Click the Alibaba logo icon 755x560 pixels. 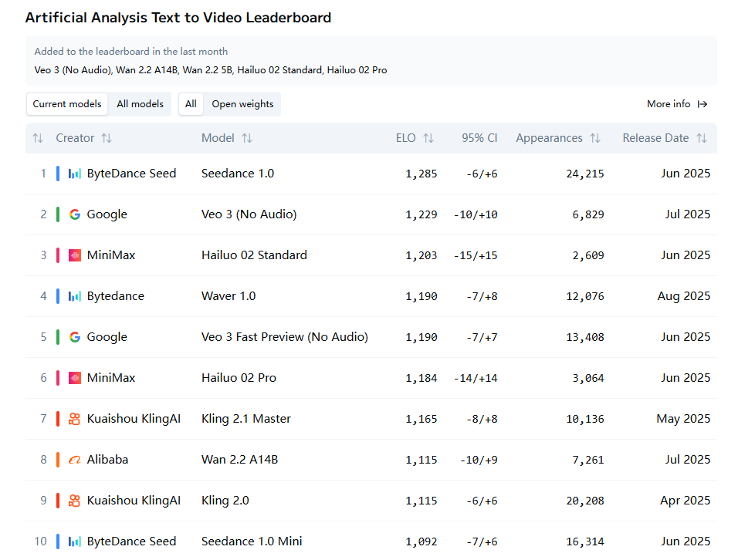[75, 460]
